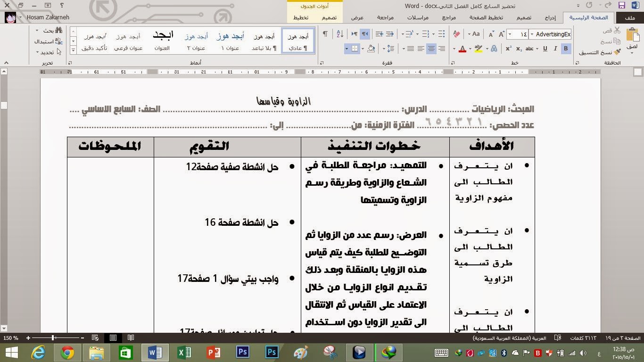The width and height of the screenshot is (644, 362).
Task: Open the إدراج Insert tab
Action: (550, 17)
